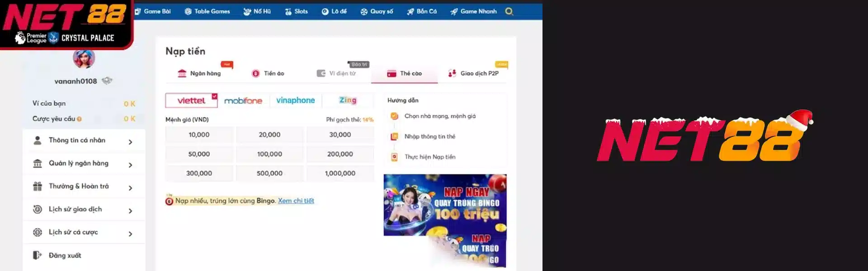Choose 20,000 denomination
Screen dimensions: 868x271
269,135
